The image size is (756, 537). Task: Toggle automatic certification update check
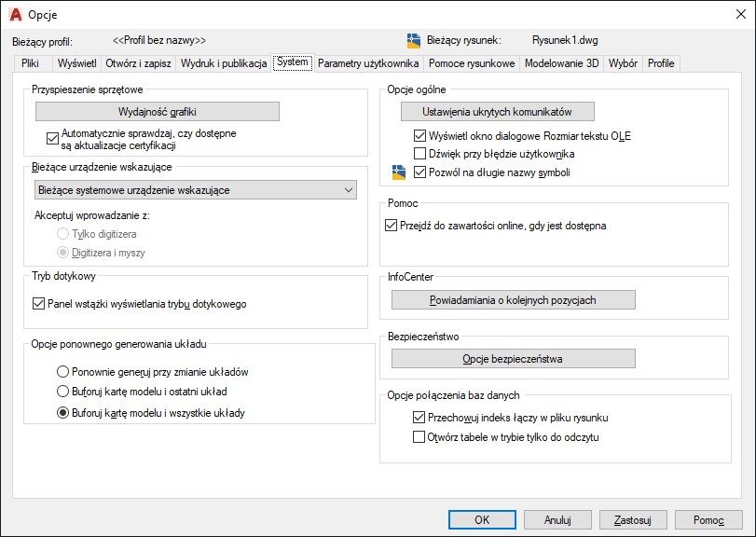point(52,139)
